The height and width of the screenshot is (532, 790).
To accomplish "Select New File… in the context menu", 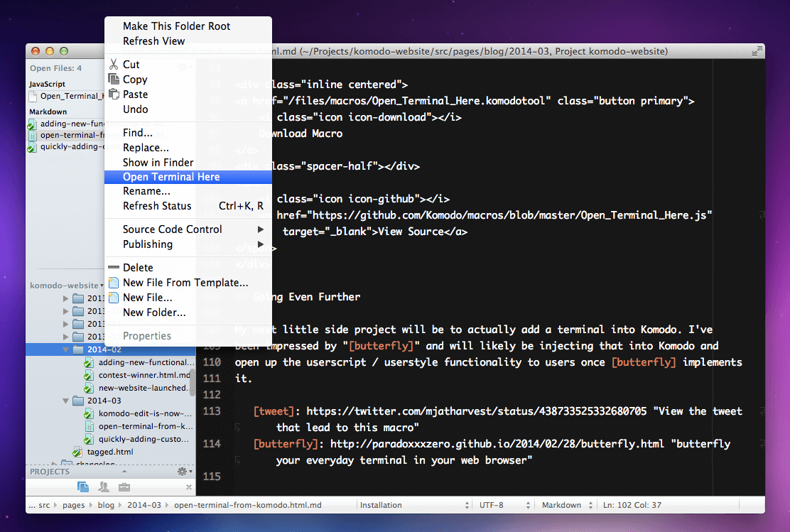I will pos(188,297).
